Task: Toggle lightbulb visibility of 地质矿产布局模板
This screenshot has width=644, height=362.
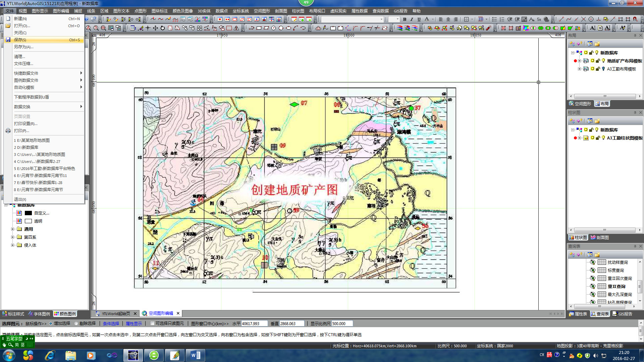Action: [603, 61]
